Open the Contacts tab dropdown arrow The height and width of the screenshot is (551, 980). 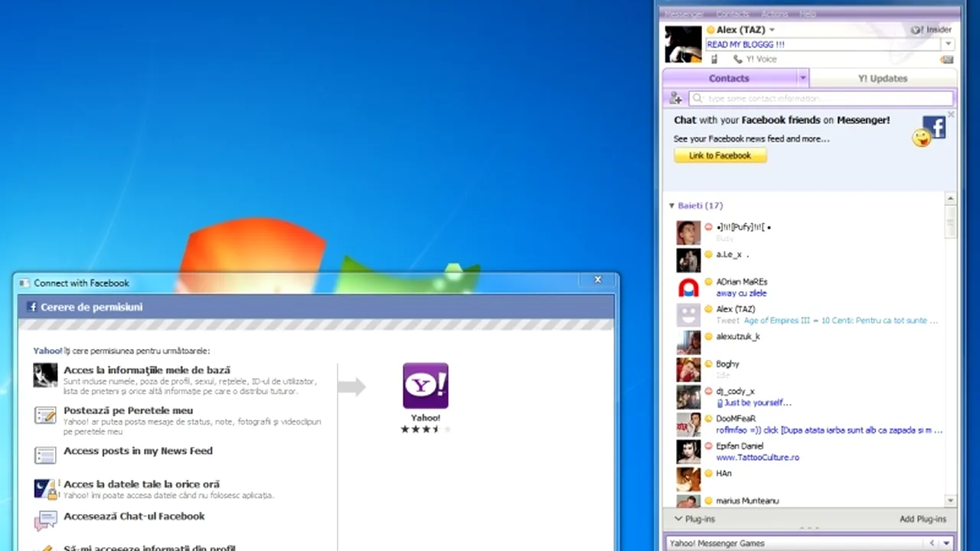(x=802, y=78)
